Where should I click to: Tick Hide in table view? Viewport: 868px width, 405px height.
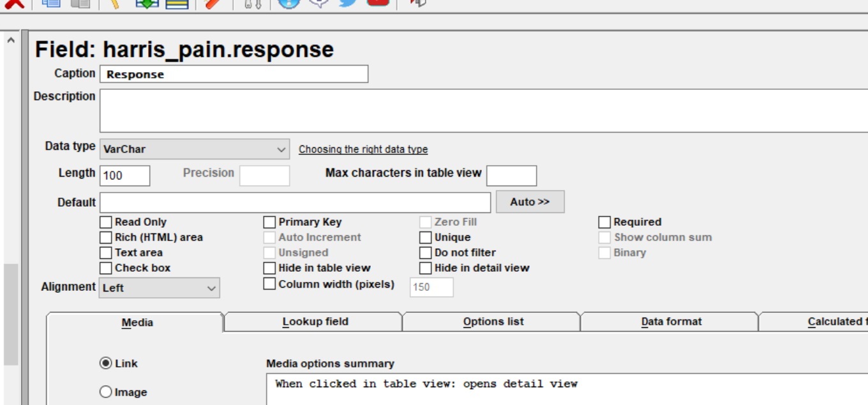click(x=269, y=268)
